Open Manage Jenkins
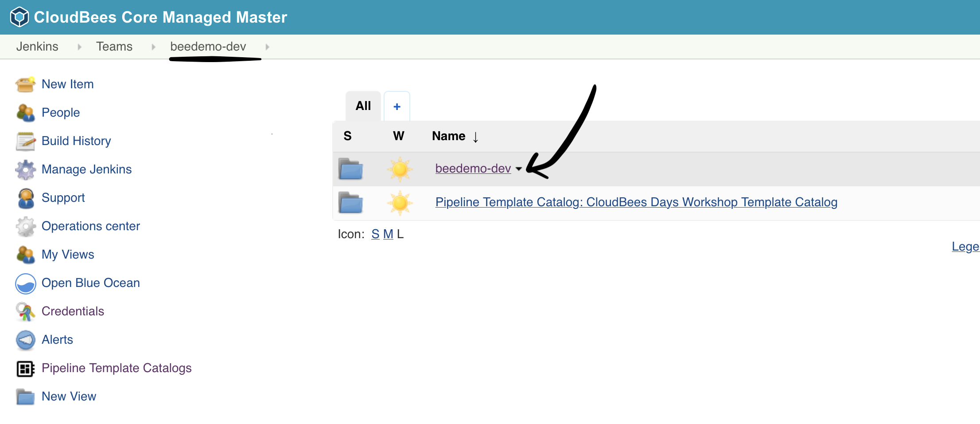Screen dimensions: 980x424 coord(87,169)
